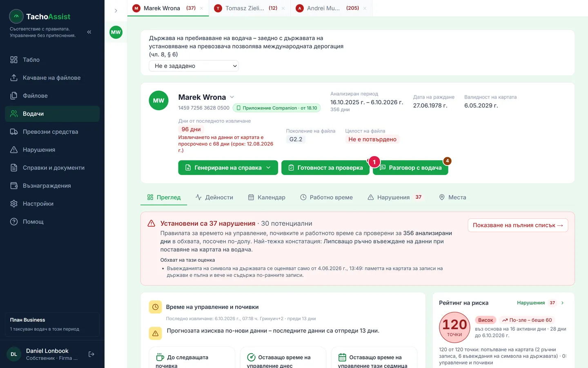
Task: Click the large MW avatar in driver card
Action: tap(159, 101)
